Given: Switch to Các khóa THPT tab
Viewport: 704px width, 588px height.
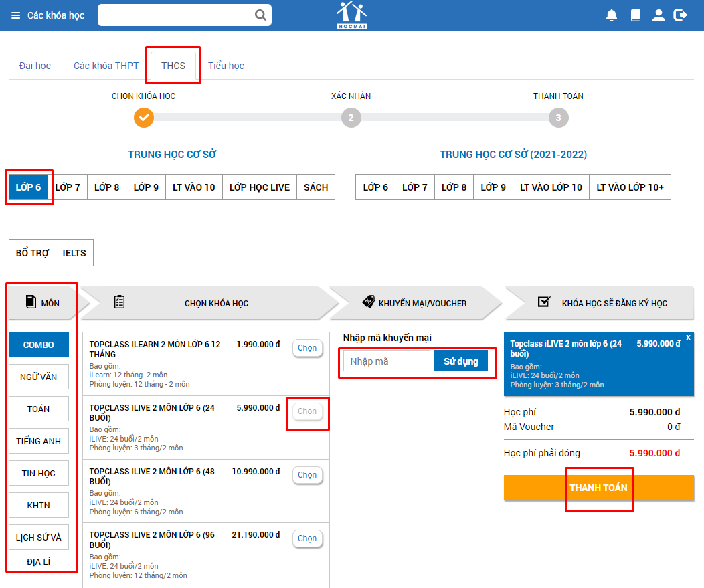Looking at the screenshot, I should (x=106, y=66).
